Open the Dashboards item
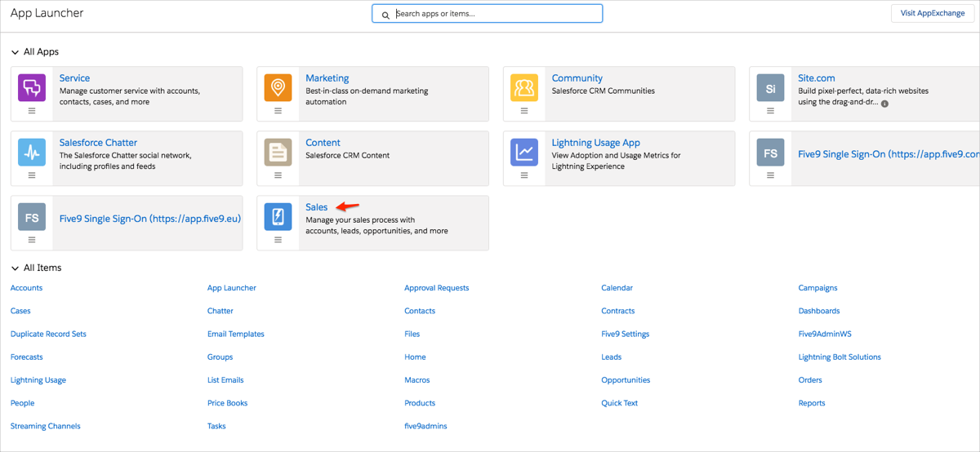Screen dimensions: 980x452 819,311
